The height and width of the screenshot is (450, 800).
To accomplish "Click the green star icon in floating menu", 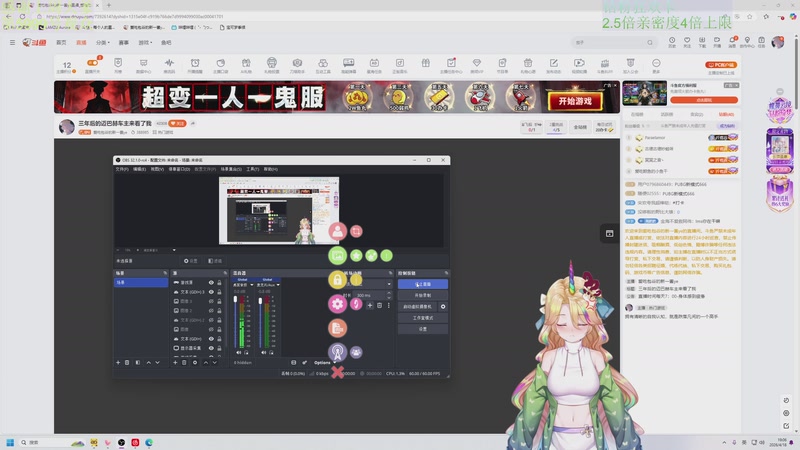I will tap(356, 256).
